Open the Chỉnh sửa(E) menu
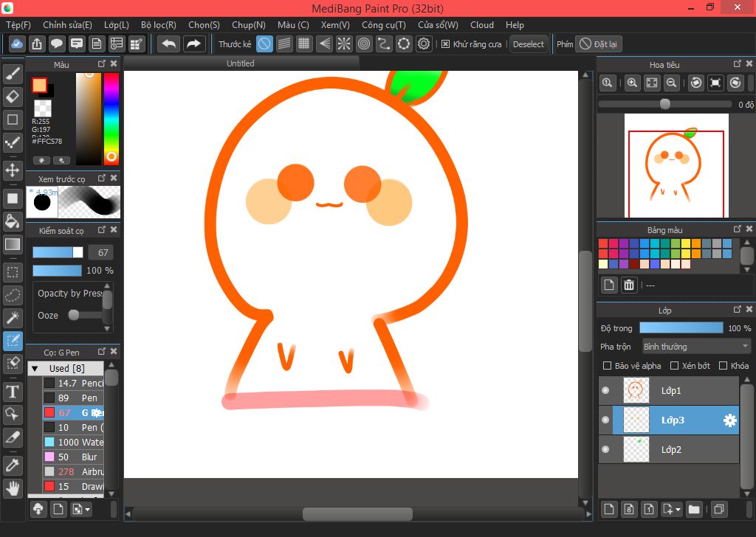Image resolution: width=756 pixels, height=537 pixels. (x=67, y=24)
